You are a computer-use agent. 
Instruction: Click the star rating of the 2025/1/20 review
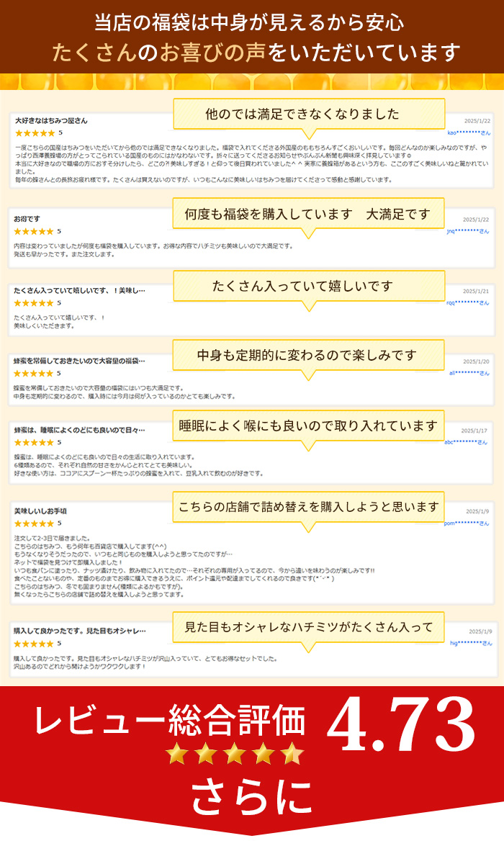pyautogui.click(x=34, y=374)
